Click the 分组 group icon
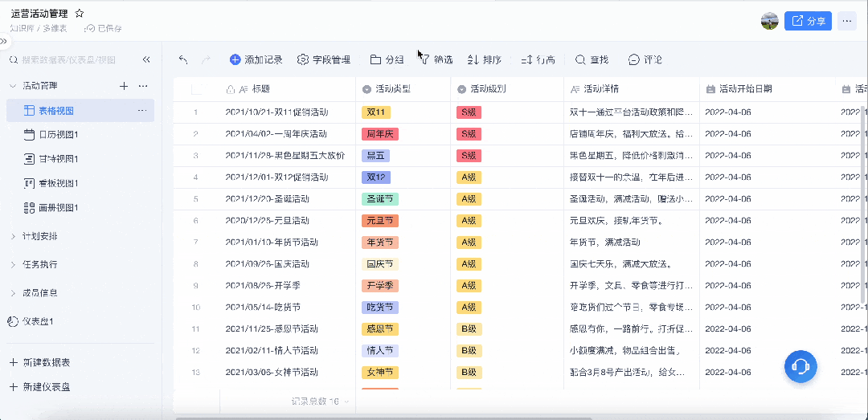The height and width of the screenshot is (420, 868). click(376, 59)
